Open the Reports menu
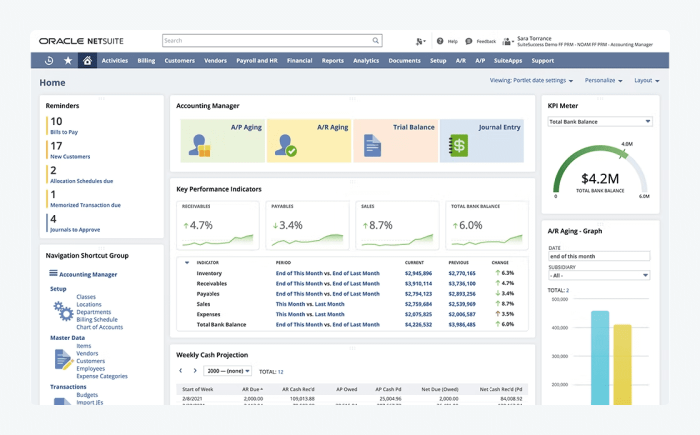 333,60
